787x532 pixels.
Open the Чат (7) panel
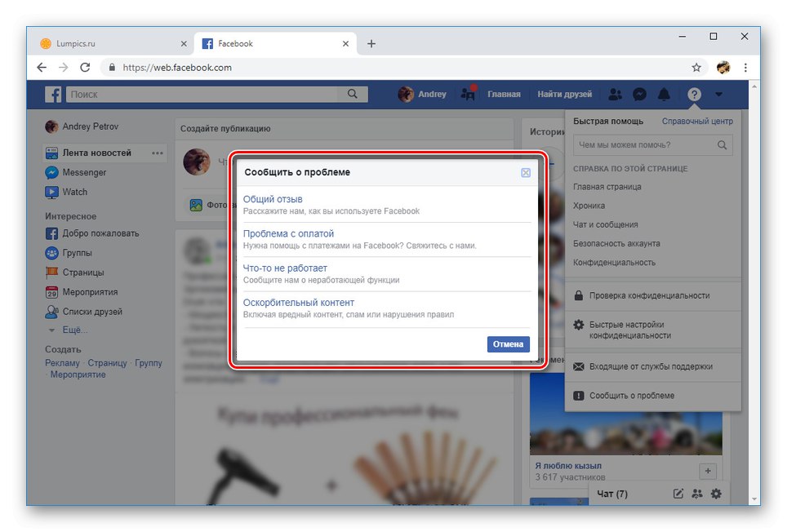[611, 494]
